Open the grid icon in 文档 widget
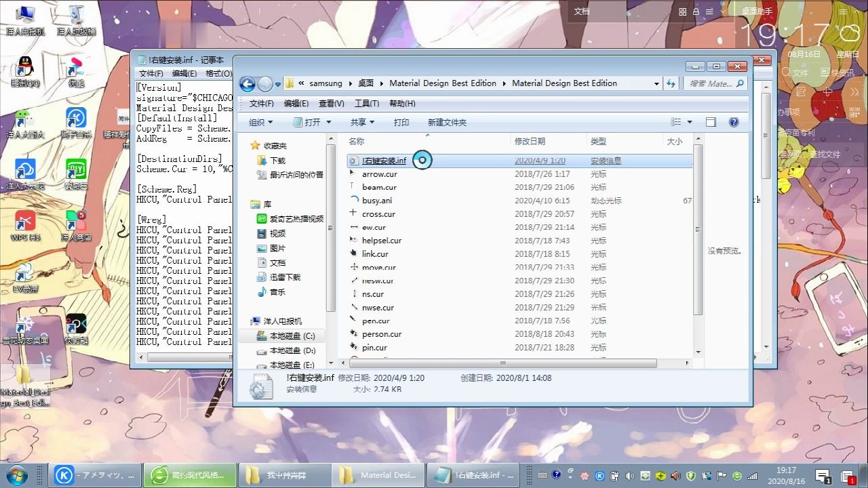Viewport: 868px width, 488px height. click(x=683, y=12)
